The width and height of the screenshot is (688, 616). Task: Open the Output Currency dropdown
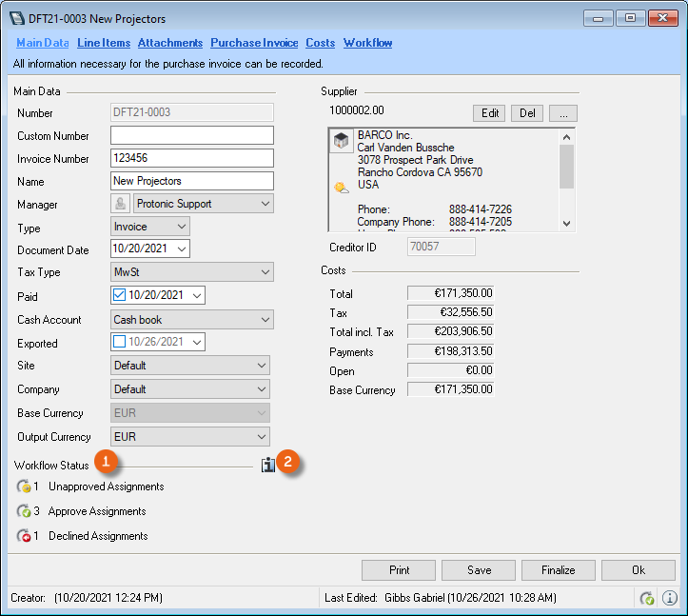262,437
